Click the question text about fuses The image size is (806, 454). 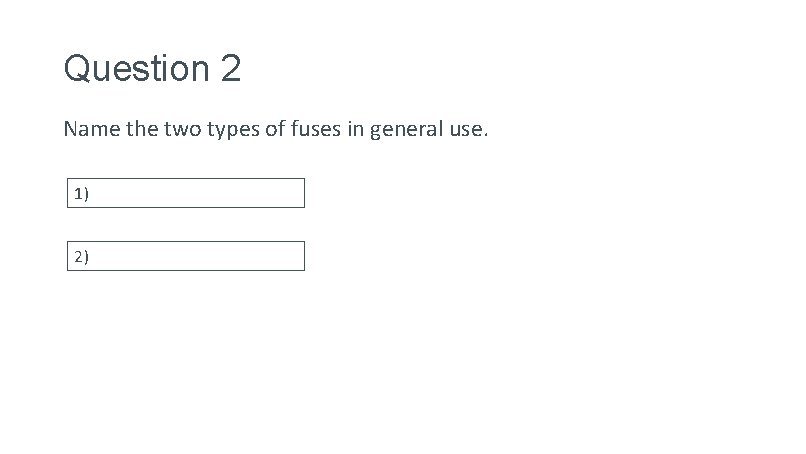[276, 129]
